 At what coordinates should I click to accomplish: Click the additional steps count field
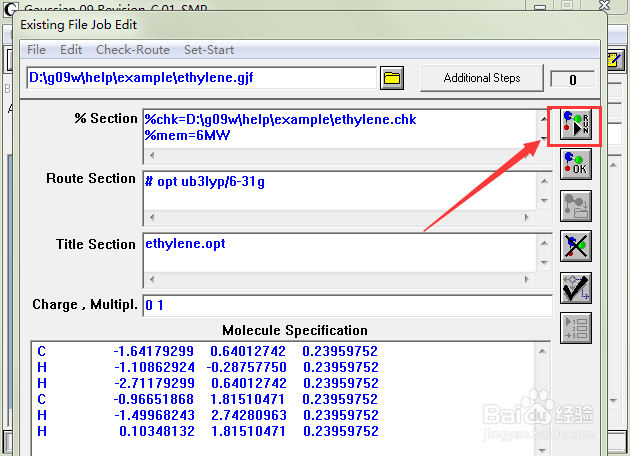pyautogui.click(x=573, y=79)
